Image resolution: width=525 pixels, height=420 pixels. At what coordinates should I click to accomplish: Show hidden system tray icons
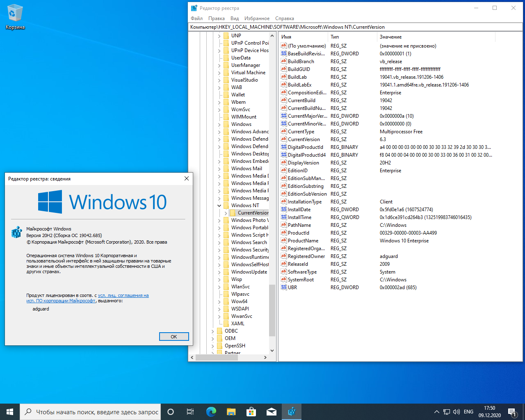click(436, 412)
